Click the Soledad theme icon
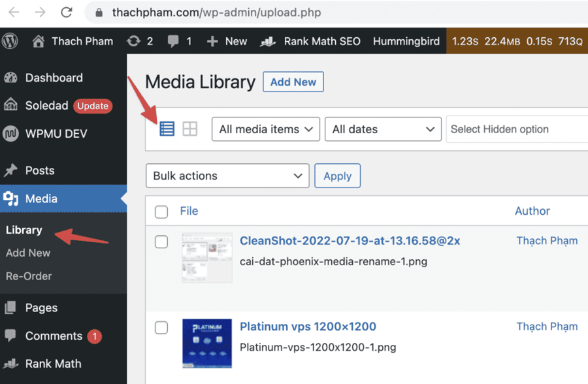This screenshot has height=384, width=588. [11, 104]
